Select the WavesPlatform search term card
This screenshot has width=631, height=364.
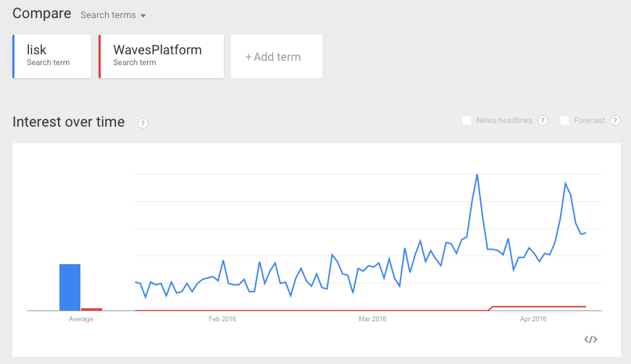(x=162, y=56)
